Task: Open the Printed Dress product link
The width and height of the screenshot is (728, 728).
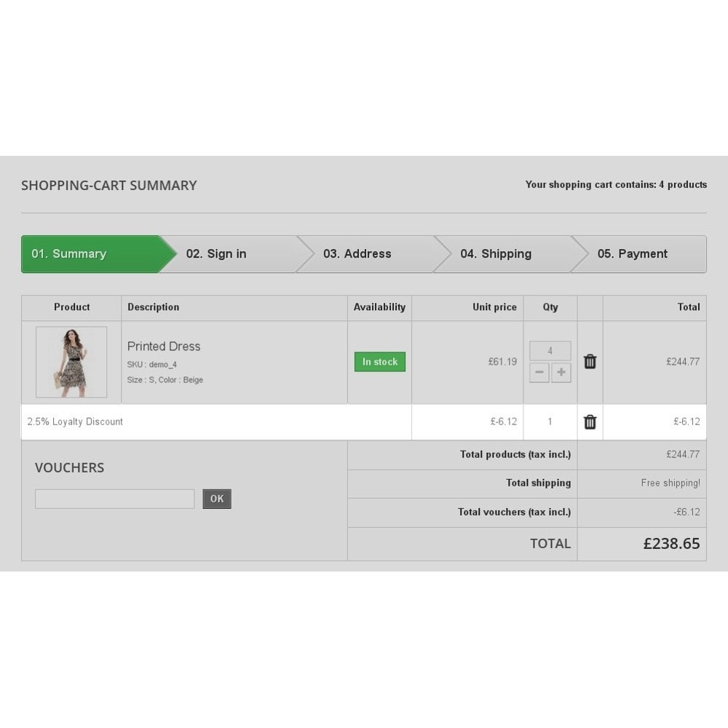Action: (x=164, y=347)
